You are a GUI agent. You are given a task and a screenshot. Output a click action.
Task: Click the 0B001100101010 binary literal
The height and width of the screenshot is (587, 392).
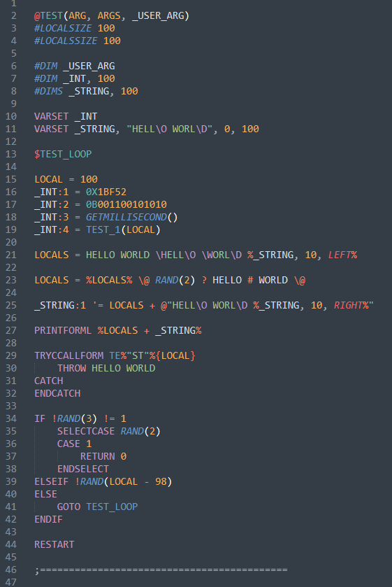126,205
